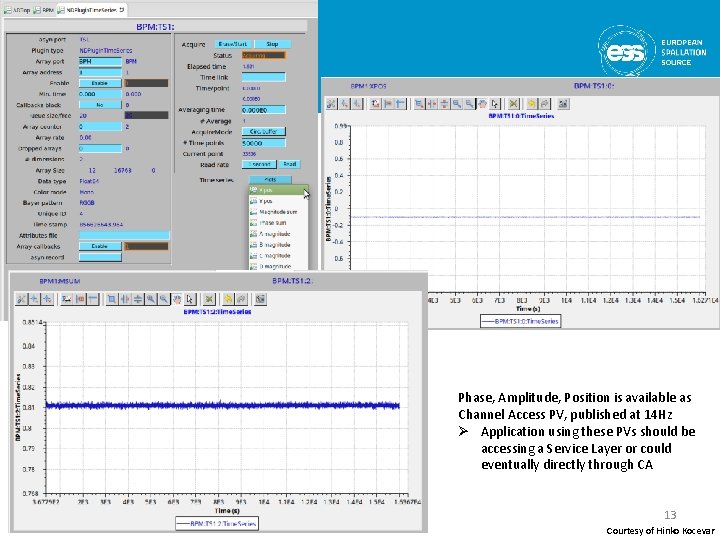This screenshot has height=540, width=720.
Task: Click zoom in magnifier in TS1:2 plot toolbar
Action: pyautogui.click(x=151, y=299)
